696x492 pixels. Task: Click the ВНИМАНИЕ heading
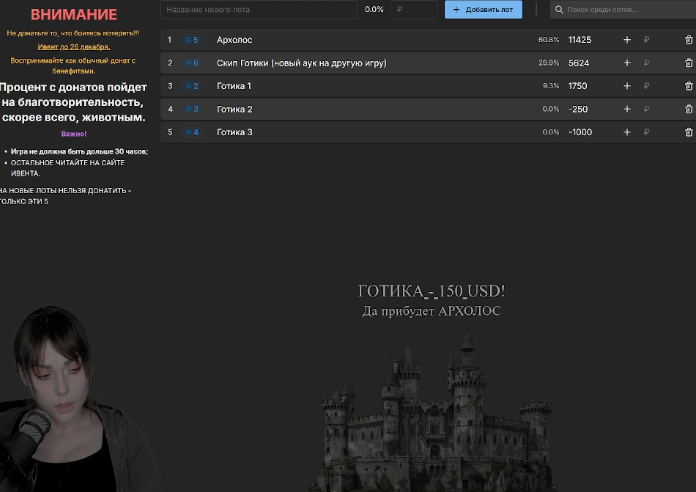click(x=74, y=15)
